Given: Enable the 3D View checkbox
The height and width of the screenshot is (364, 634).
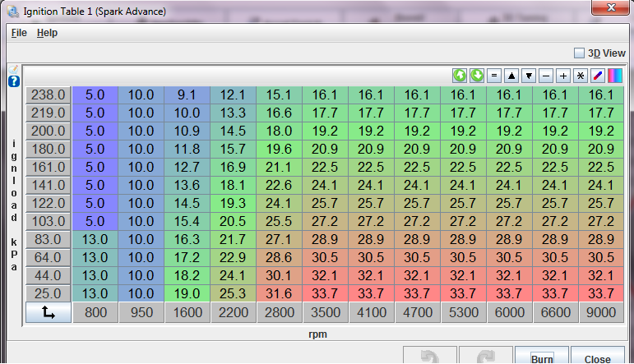Looking at the screenshot, I should click(x=579, y=53).
